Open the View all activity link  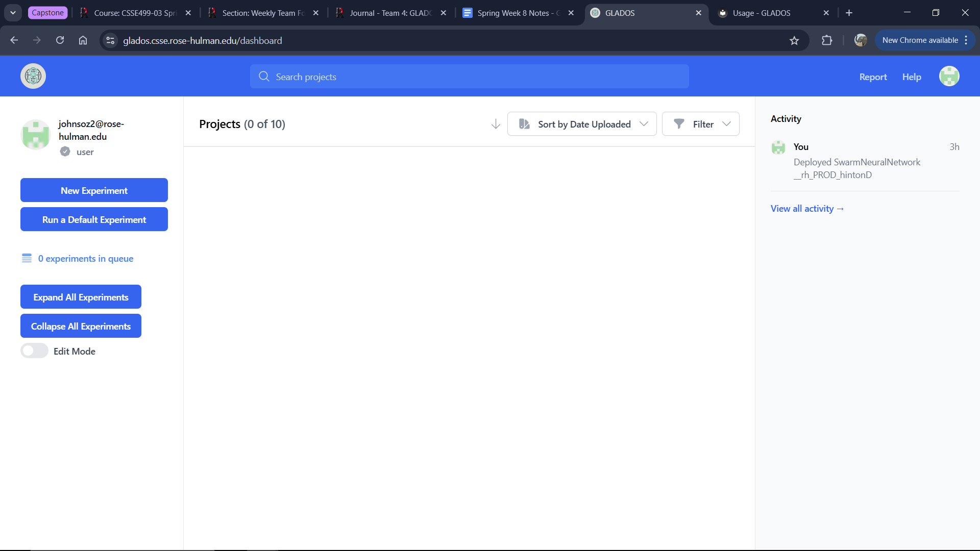point(807,209)
